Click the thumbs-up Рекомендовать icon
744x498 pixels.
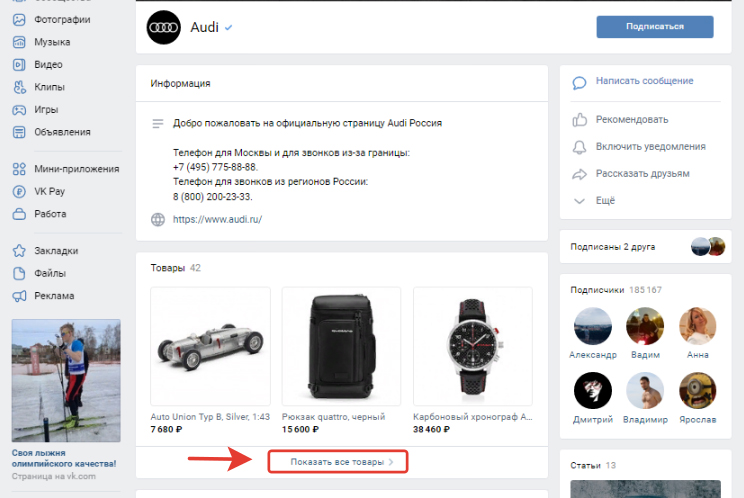pyautogui.click(x=579, y=120)
